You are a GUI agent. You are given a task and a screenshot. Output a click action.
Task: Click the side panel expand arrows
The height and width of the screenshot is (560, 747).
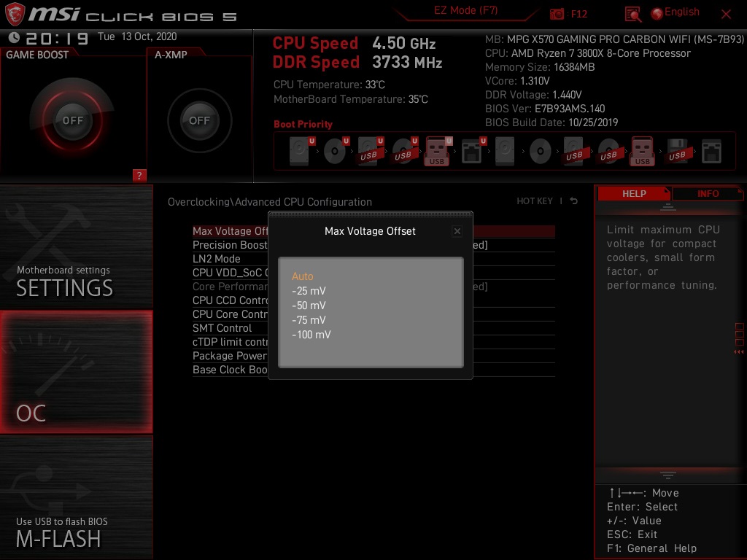[x=738, y=352]
